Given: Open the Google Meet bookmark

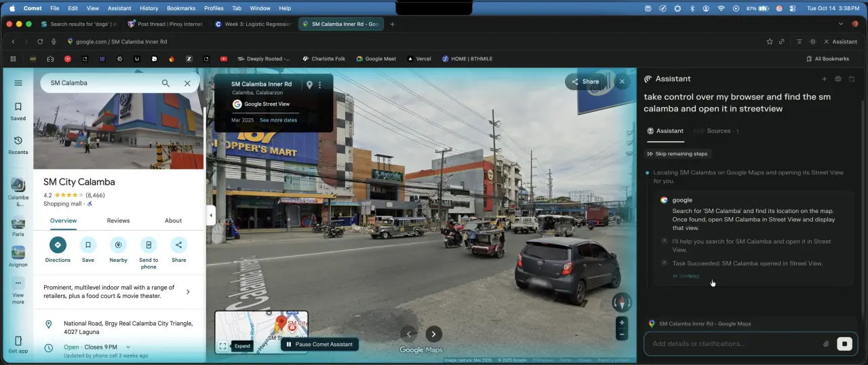Looking at the screenshot, I should tap(376, 59).
